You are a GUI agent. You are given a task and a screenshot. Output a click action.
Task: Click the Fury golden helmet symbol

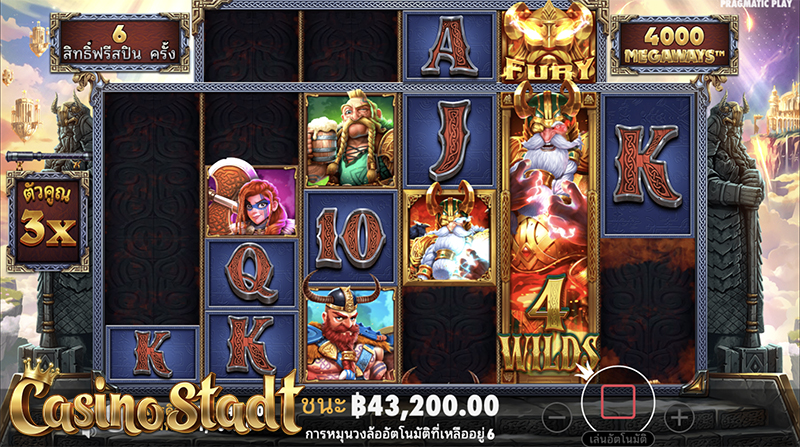tap(548, 42)
